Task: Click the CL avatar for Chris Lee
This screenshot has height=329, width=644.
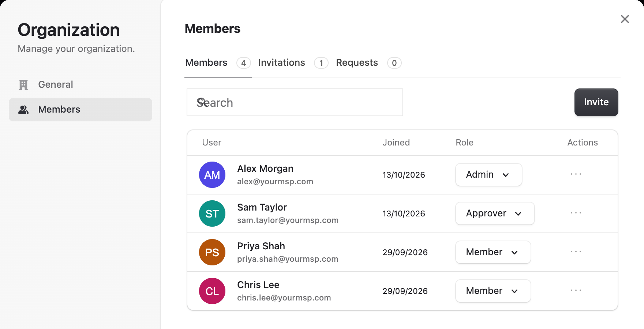Action: point(212,291)
